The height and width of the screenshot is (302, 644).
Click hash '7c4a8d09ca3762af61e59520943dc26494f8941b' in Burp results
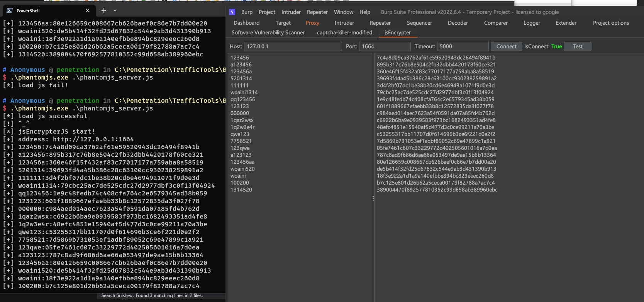(436, 58)
